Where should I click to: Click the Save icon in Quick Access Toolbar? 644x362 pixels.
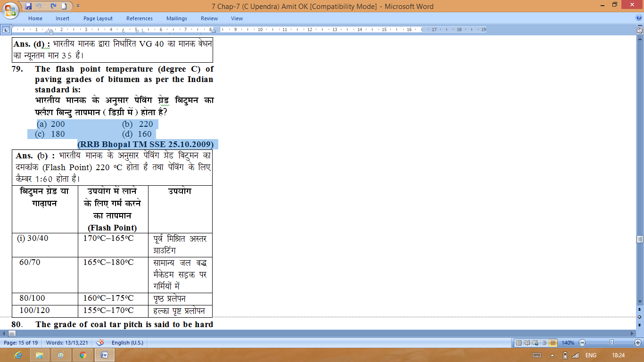click(29, 6)
